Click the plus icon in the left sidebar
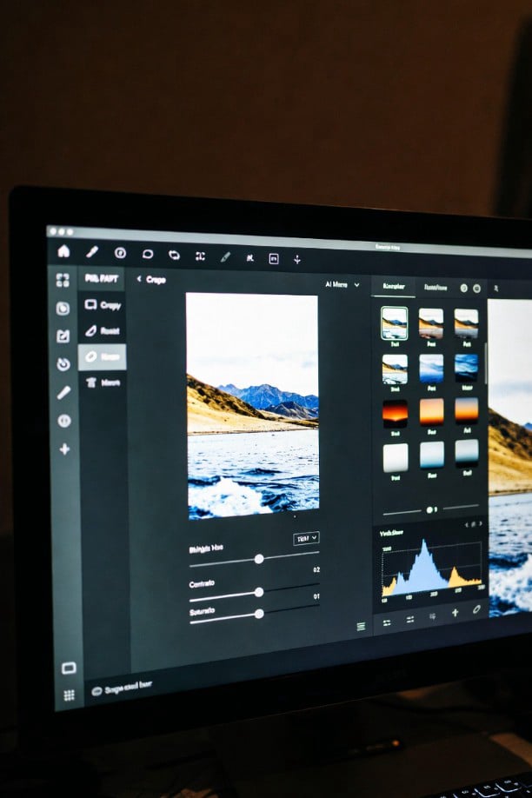532x798 pixels. (x=64, y=449)
